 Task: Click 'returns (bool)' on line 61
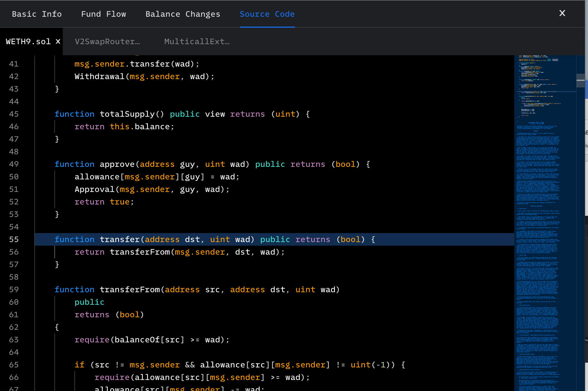[109, 315]
